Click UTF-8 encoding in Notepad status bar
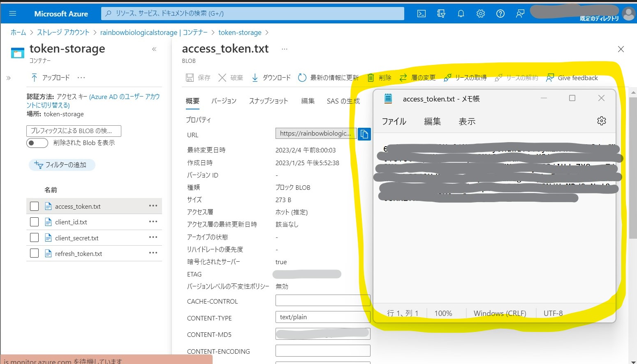Viewport: 637px width, 364px height. (553, 313)
